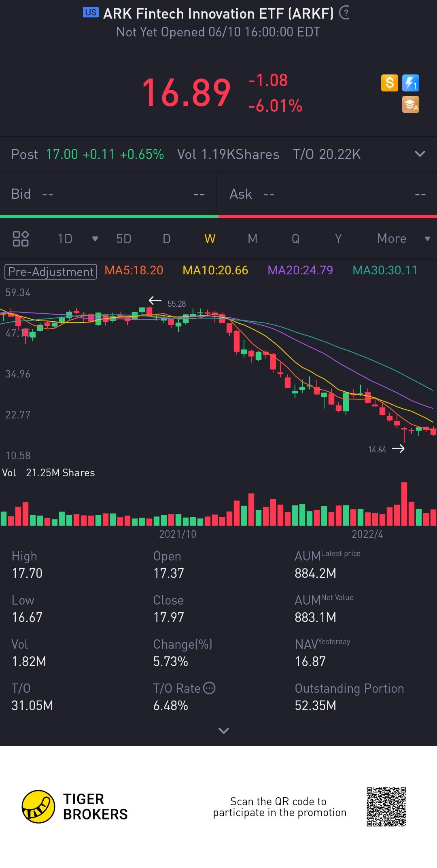
Task: Tap the MA10:20.66 indicator label
Action: coord(215,270)
